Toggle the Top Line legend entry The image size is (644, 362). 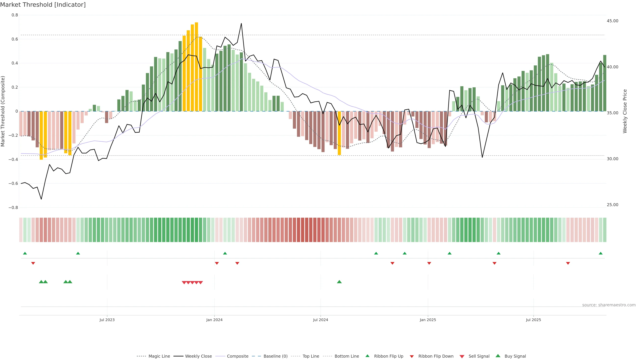311,356
